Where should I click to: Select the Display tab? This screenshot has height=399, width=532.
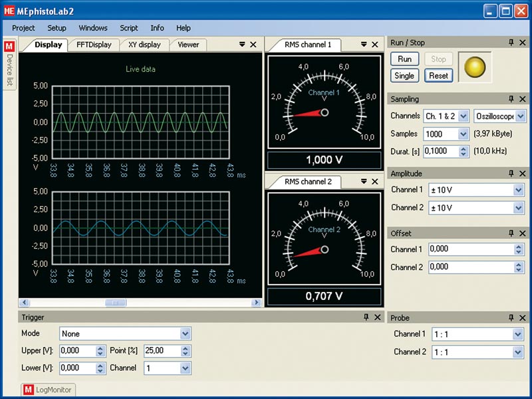click(x=48, y=45)
